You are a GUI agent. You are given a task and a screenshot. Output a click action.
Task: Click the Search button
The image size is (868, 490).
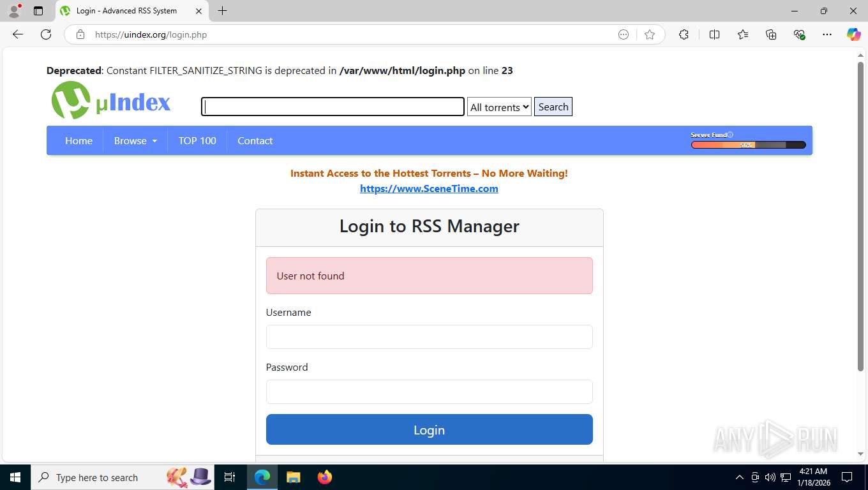tap(553, 107)
